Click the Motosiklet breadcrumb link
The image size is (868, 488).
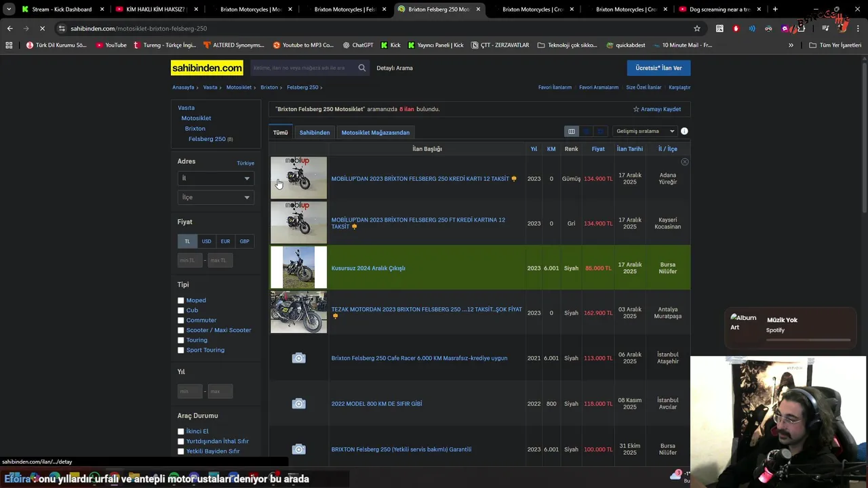click(x=239, y=87)
